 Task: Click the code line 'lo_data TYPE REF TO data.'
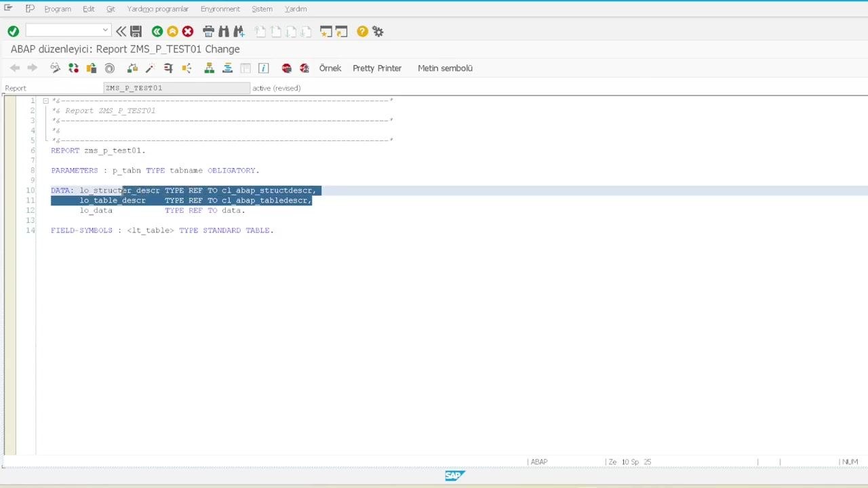pyautogui.click(x=161, y=210)
